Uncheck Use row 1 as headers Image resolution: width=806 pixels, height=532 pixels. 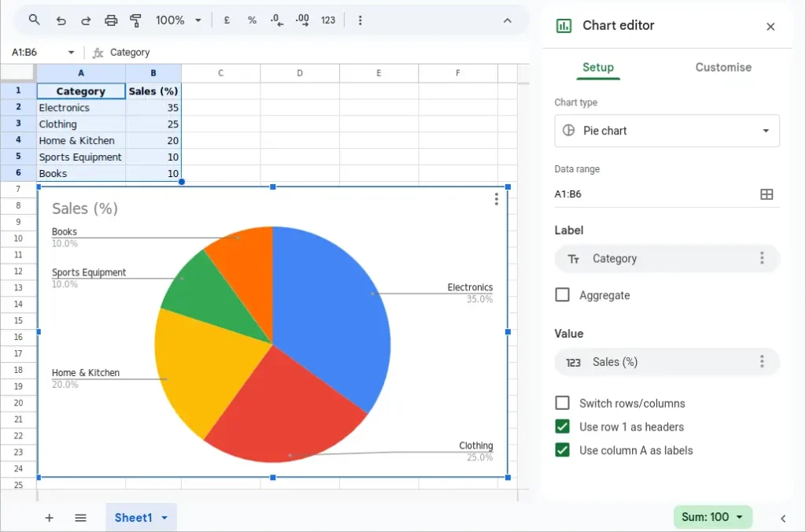[x=563, y=427]
